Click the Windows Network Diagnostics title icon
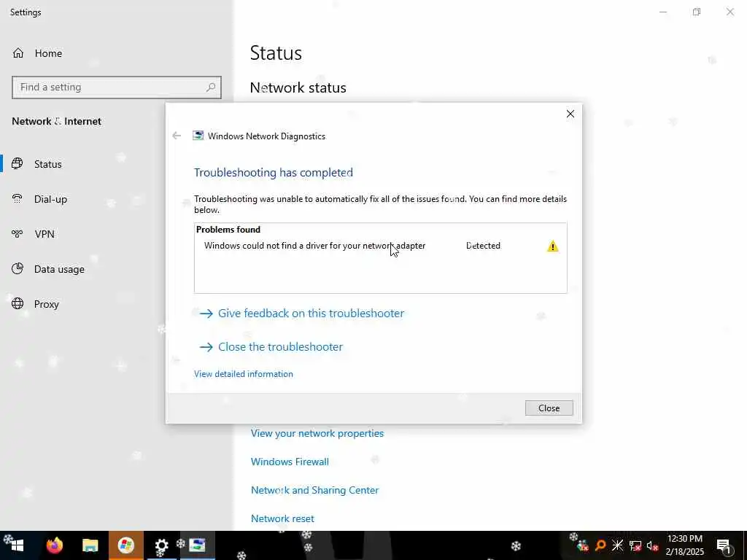This screenshot has height=560, width=747. pos(198,136)
